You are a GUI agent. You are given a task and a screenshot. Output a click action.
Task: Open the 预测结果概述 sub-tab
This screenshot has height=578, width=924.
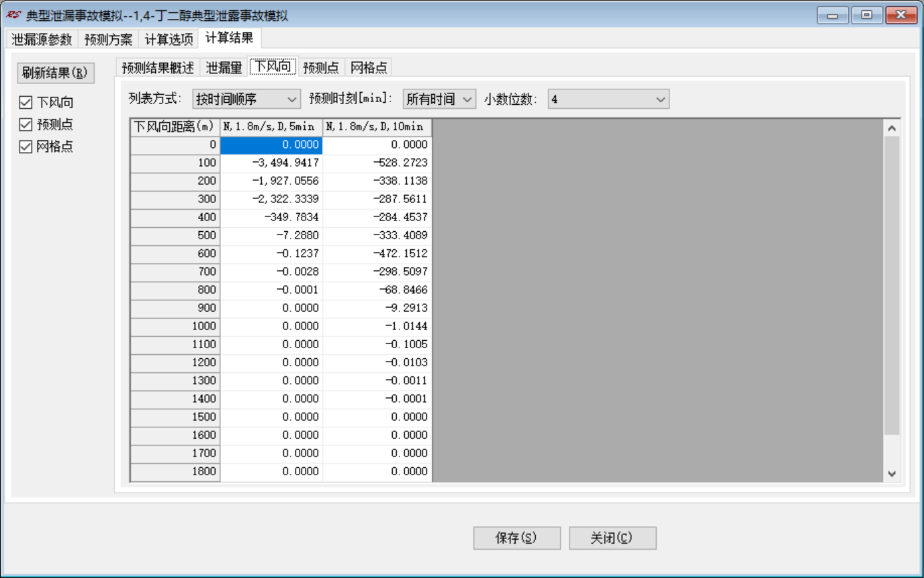click(158, 67)
